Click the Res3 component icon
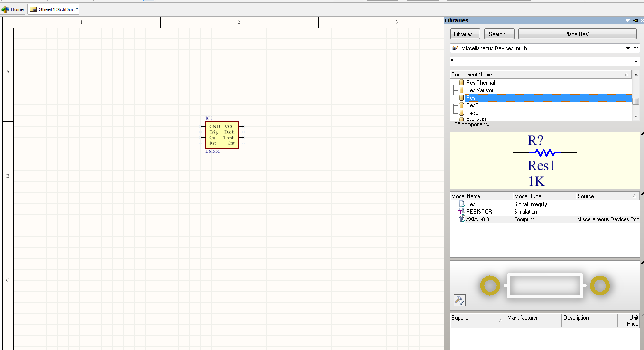 tap(461, 113)
